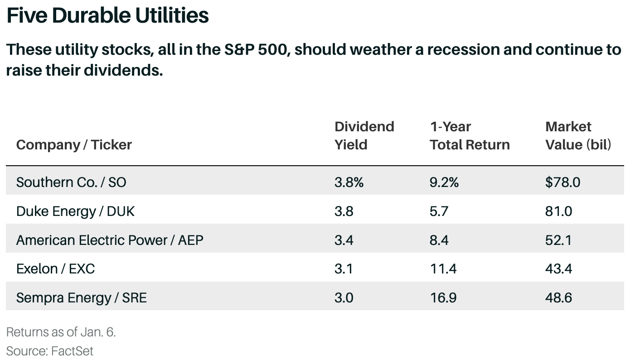Select the Exelon / EXC row label
The width and height of the screenshot is (630, 364).
[55, 269]
